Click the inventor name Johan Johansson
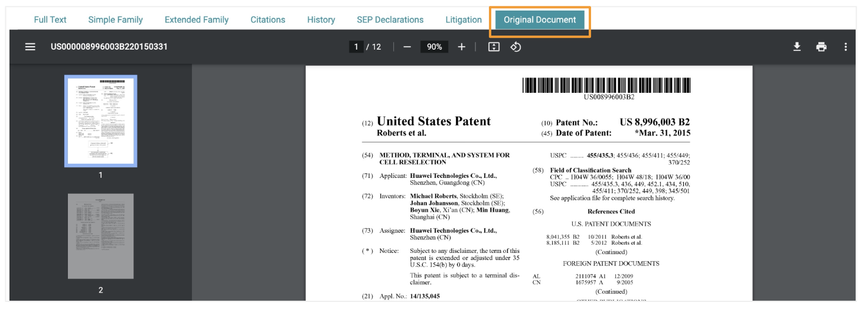Screen dimensions: 868x312 (435, 203)
